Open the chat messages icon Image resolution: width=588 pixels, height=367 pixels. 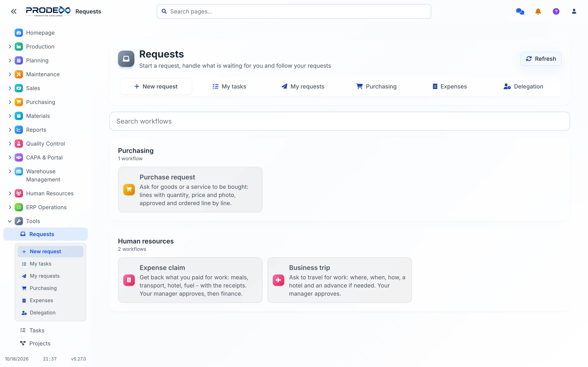pyautogui.click(x=520, y=11)
